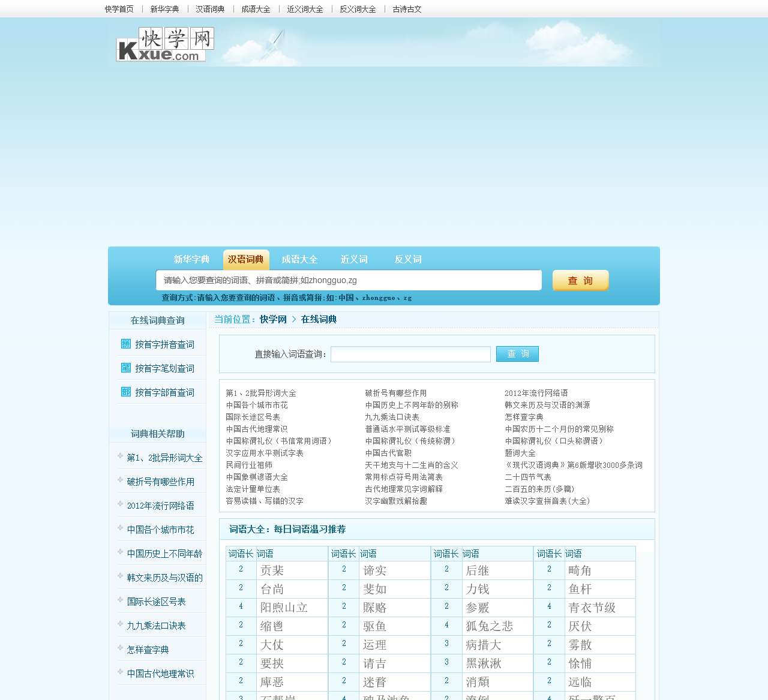The width and height of the screenshot is (768, 700).
Task: Click the orange 查询 search button
Action: tap(580, 280)
